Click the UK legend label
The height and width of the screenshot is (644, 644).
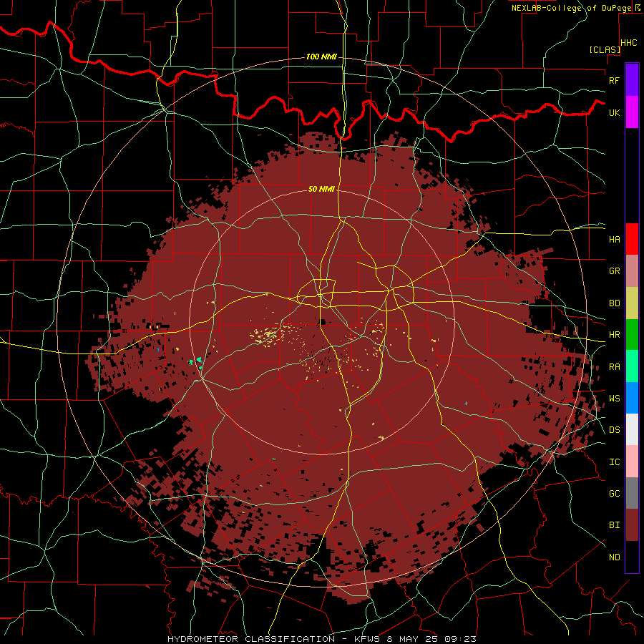[x=615, y=112]
